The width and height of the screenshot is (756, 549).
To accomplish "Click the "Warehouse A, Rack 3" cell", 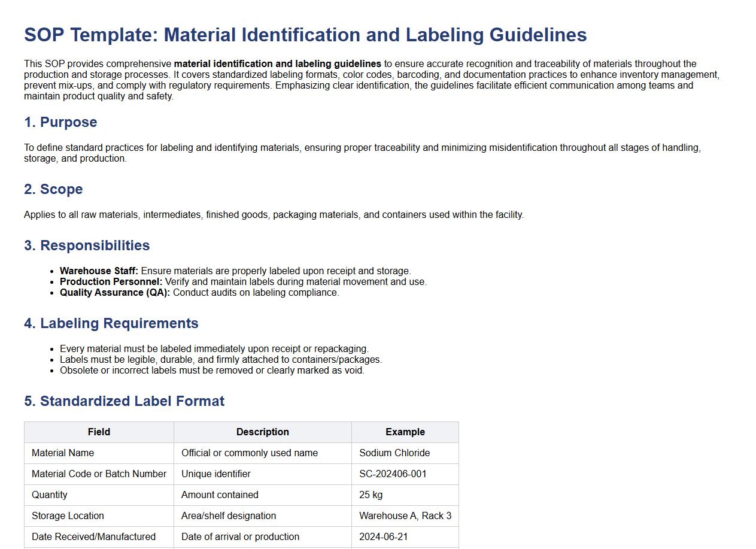I will click(405, 515).
